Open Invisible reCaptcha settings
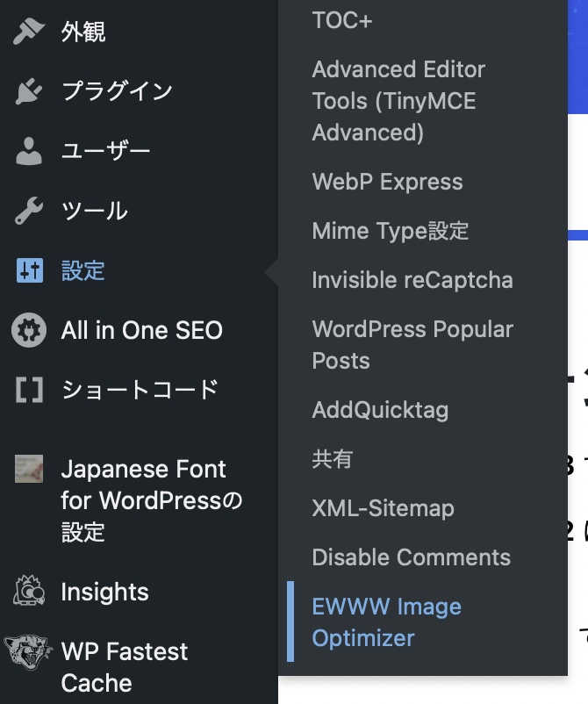Image resolution: width=588 pixels, height=704 pixels. click(x=412, y=280)
